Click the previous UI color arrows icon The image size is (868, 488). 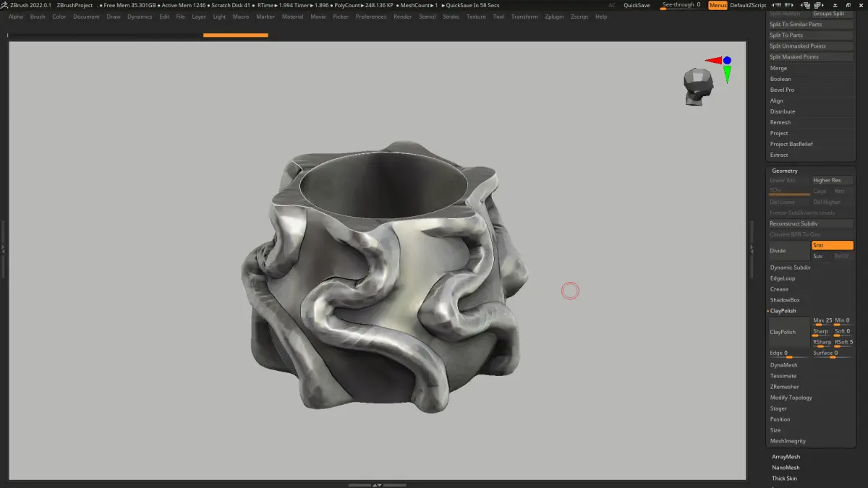click(776, 5)
